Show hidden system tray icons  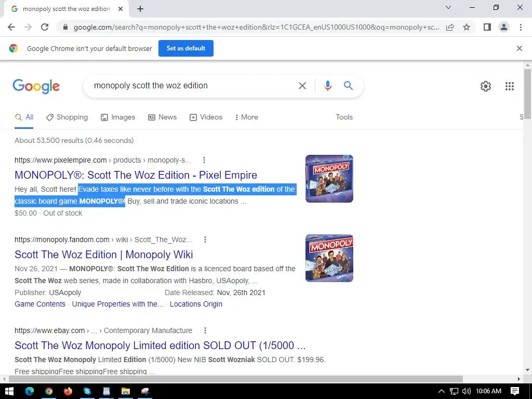pyautogui.click(x=442, y=391)
